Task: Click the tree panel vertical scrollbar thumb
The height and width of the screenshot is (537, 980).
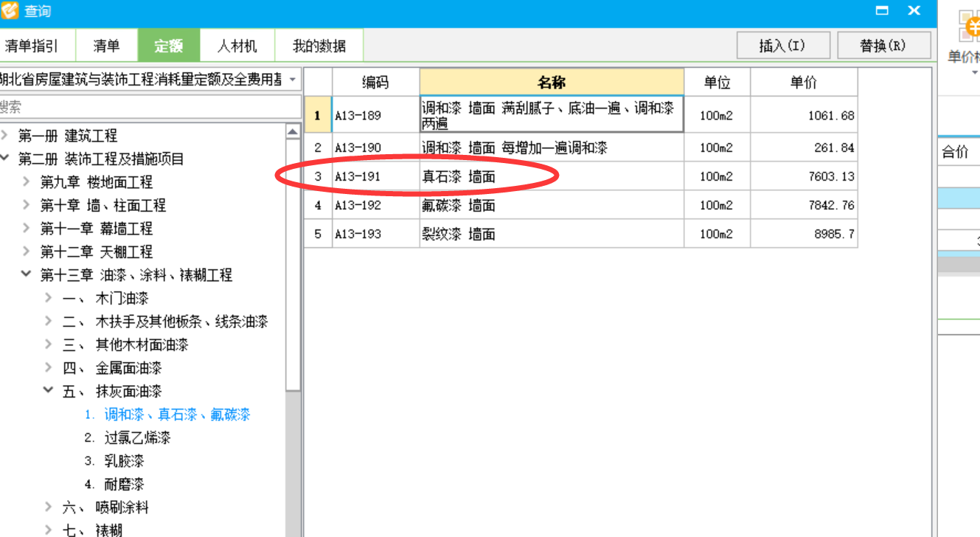Action: tap(293, 266)
